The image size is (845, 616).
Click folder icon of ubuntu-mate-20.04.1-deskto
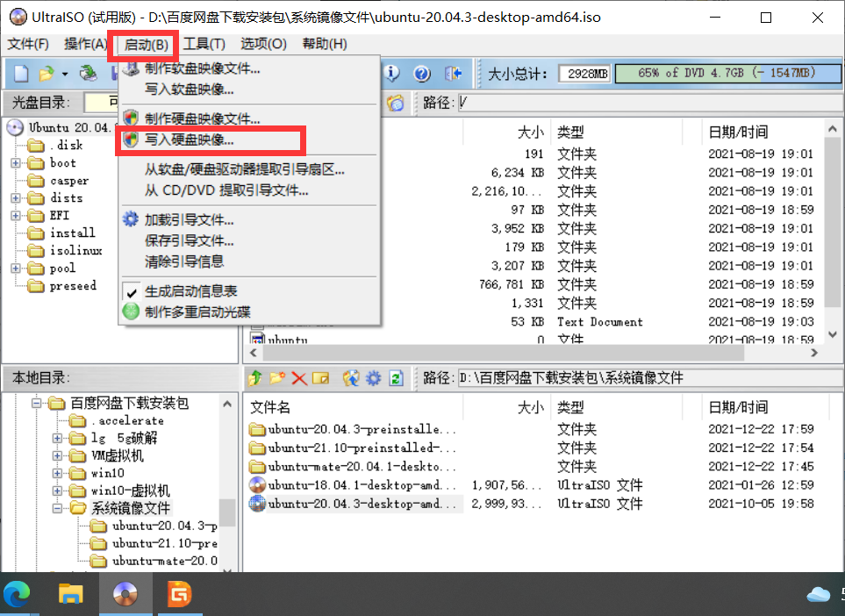[x=257, y=467]
